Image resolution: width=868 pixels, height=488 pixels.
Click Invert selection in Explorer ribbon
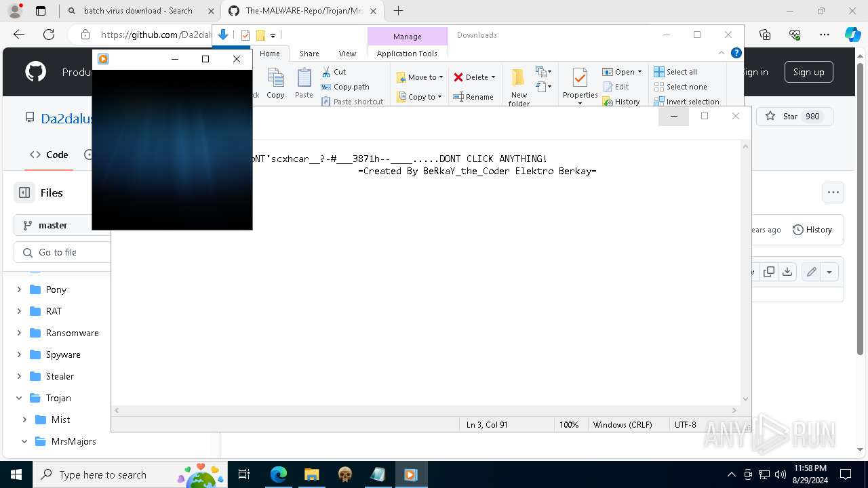coord(686,102)
